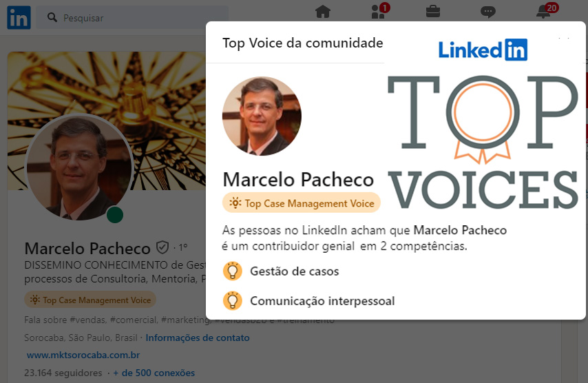Click the Top Case Management Voice badge in popup

click(302, 203)
